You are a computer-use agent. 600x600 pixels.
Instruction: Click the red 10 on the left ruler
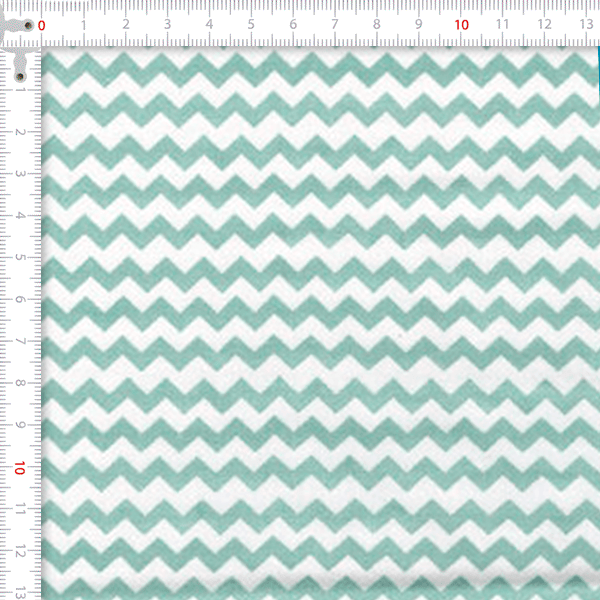click(x=20, y=467)
